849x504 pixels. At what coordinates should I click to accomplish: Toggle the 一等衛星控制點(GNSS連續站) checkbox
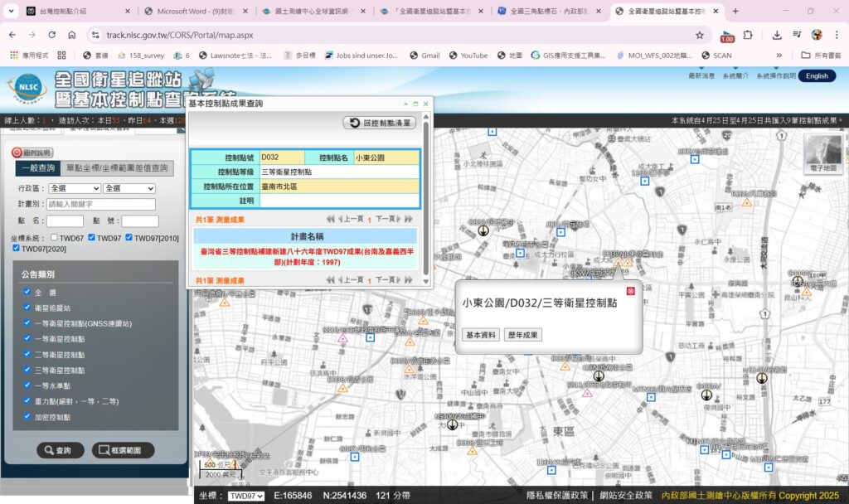(x=27, y=322)
